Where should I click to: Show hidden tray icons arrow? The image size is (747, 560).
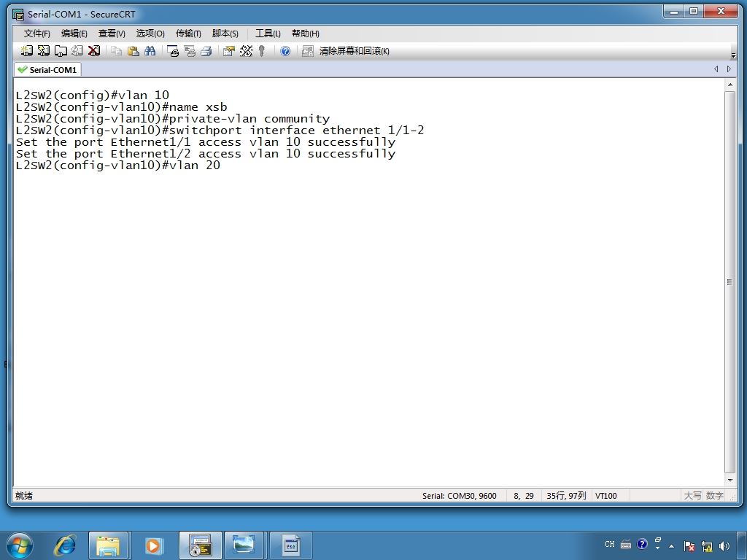(671, 545)
